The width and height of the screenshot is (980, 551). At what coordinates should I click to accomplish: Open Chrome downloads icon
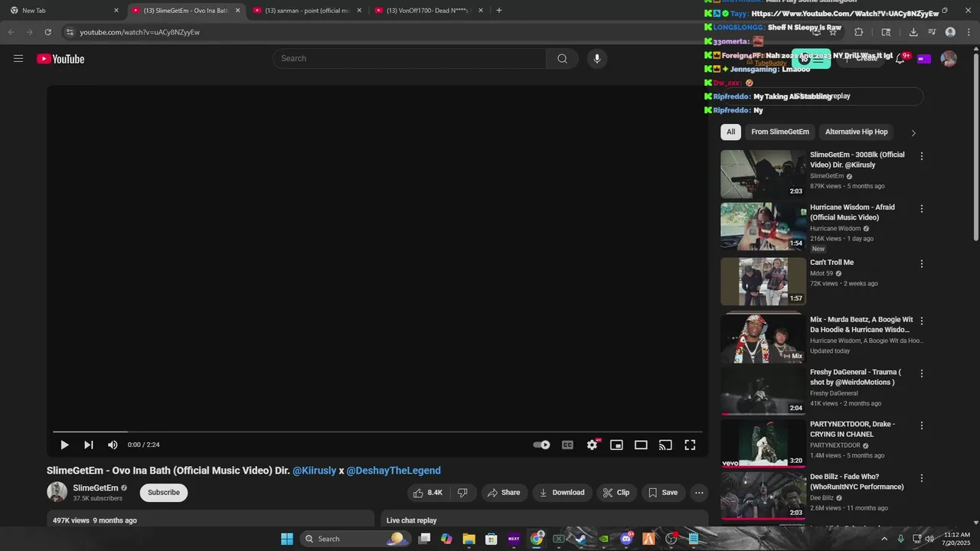[x=913, y=32]
